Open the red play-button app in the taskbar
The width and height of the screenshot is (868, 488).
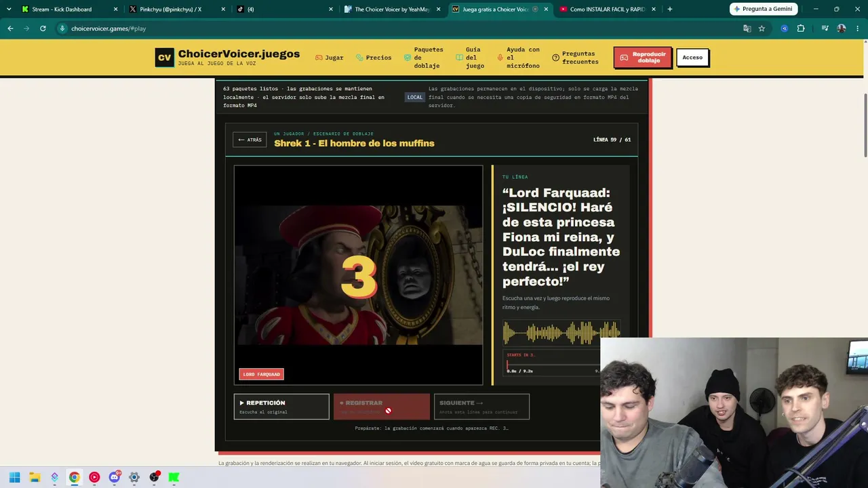(x=94, y=477)
